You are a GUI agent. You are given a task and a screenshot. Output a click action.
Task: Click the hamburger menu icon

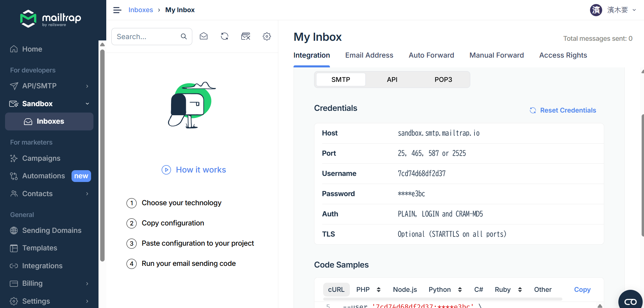point(117,10)
